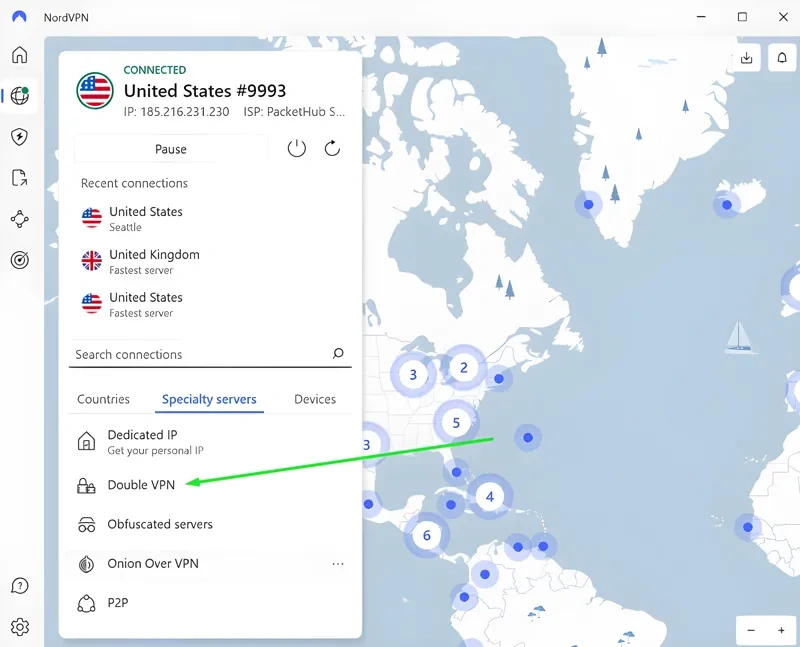
Task: Open the Meshnet sidebar icon
Action: click(19, 219)
